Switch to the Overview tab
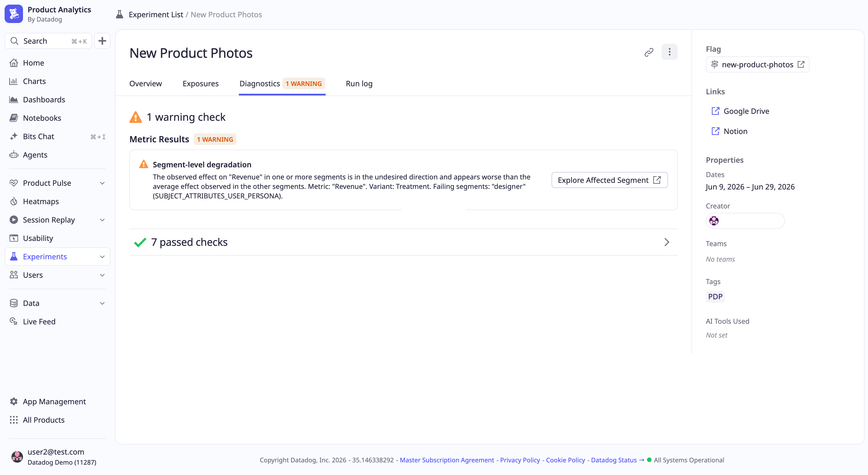868x475 pixels. [x=145, y=84]
